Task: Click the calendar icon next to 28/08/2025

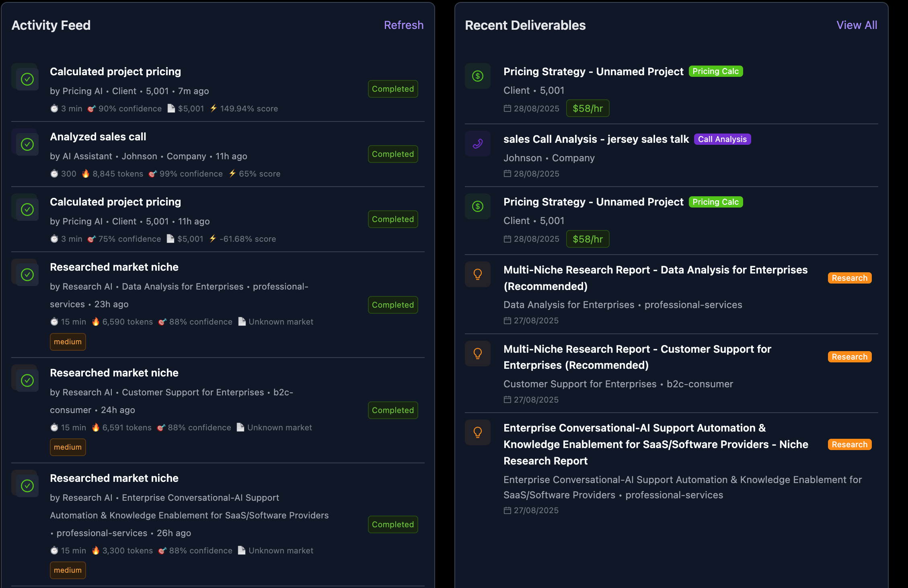Action: click(507, 109)
